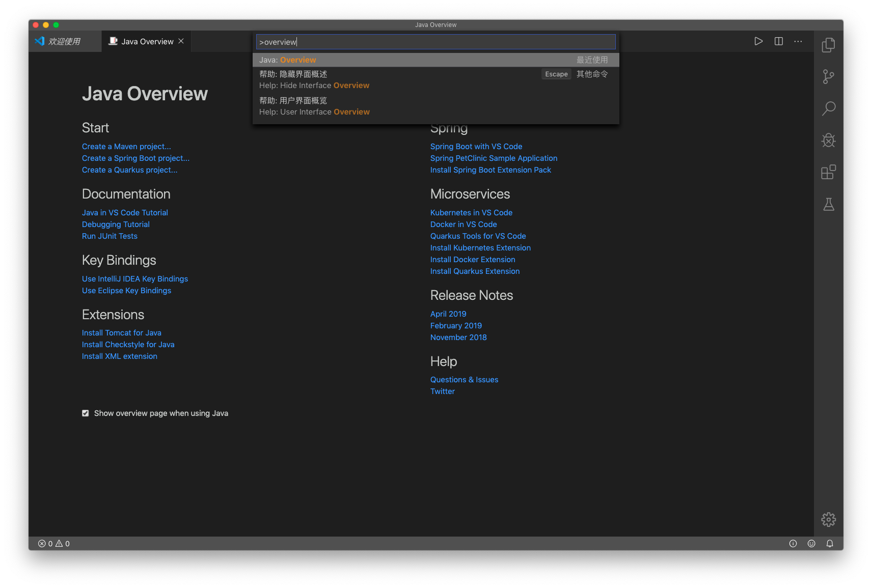Screen dimensions: 872x588
Task: Click the Key Bindings section heading
Action: click(x=119, y=260)
